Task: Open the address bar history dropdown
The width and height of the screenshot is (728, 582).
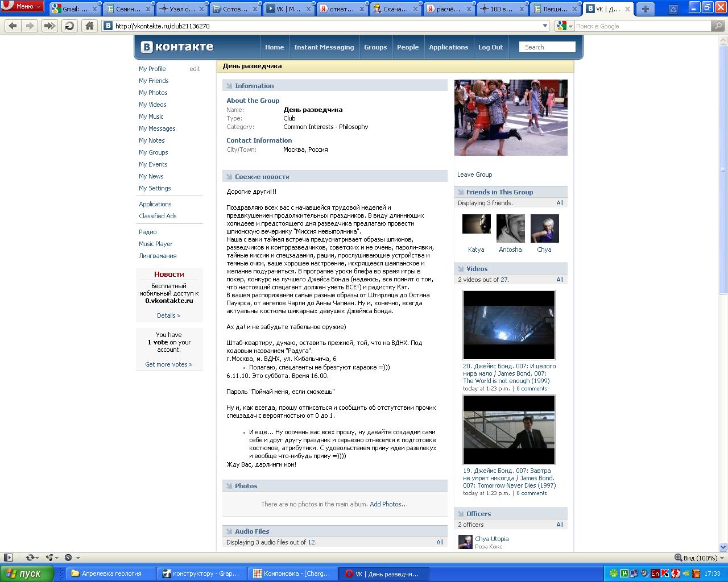Action: [x=545, y=26]
